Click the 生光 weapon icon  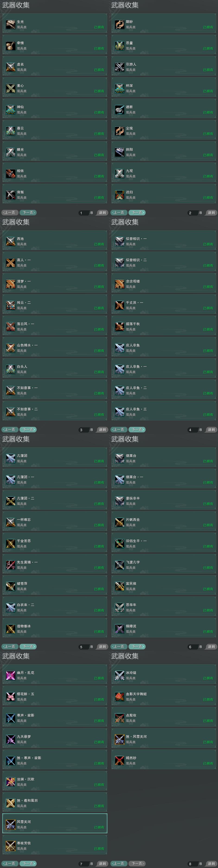click(x=10, y=24)
